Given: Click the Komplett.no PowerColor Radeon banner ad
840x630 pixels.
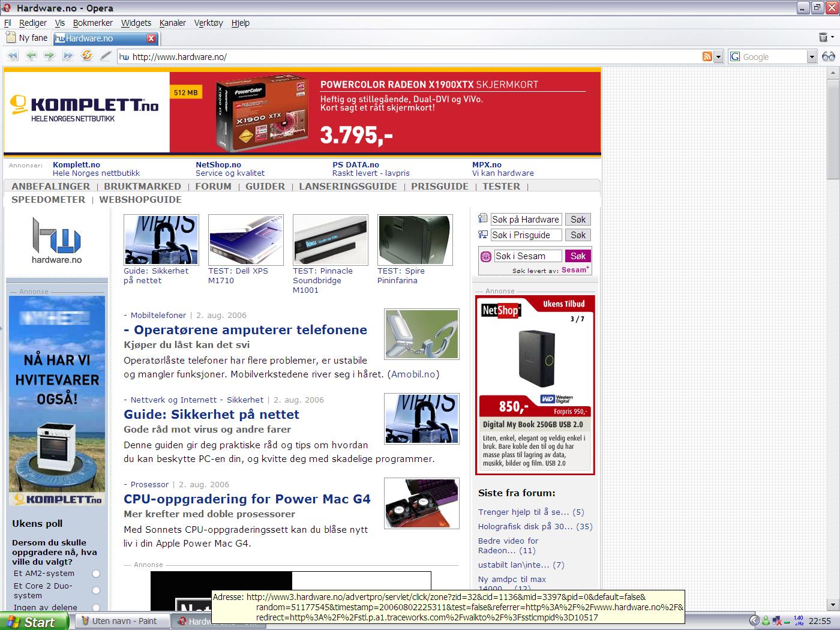Looking at the screenshot, I should point(302,112).
